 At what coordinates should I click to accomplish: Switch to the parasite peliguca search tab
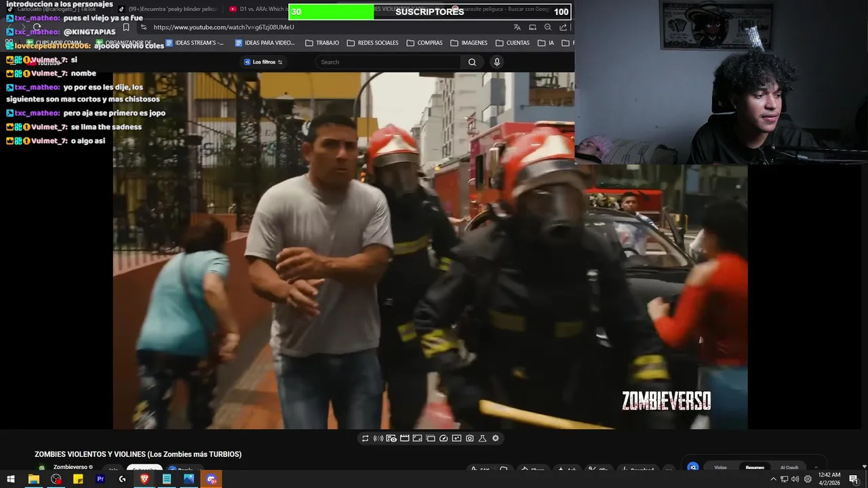(502, 9)
